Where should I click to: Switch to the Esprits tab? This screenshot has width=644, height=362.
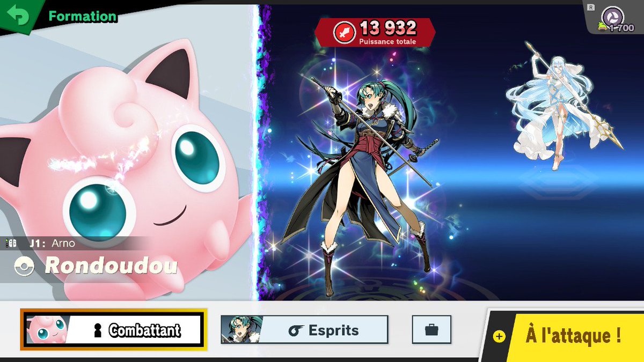point(304,330)
